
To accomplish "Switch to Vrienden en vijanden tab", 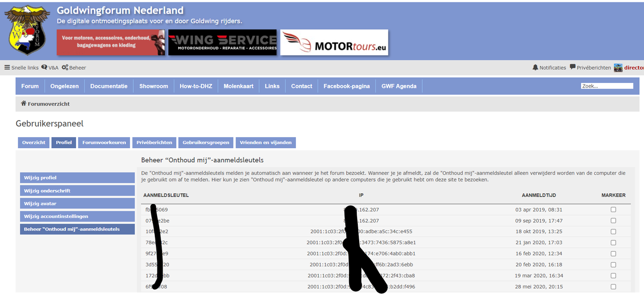I will click(x=266, y=143).
